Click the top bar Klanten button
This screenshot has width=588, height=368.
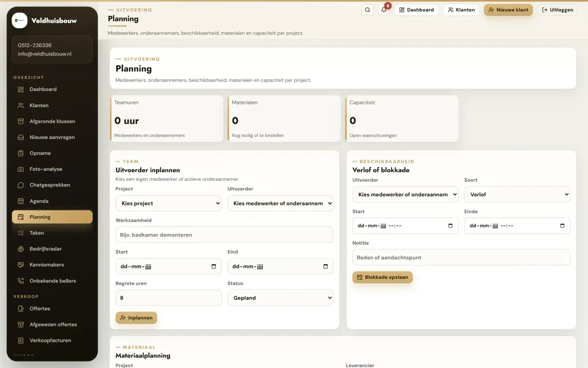coord(461,10)
